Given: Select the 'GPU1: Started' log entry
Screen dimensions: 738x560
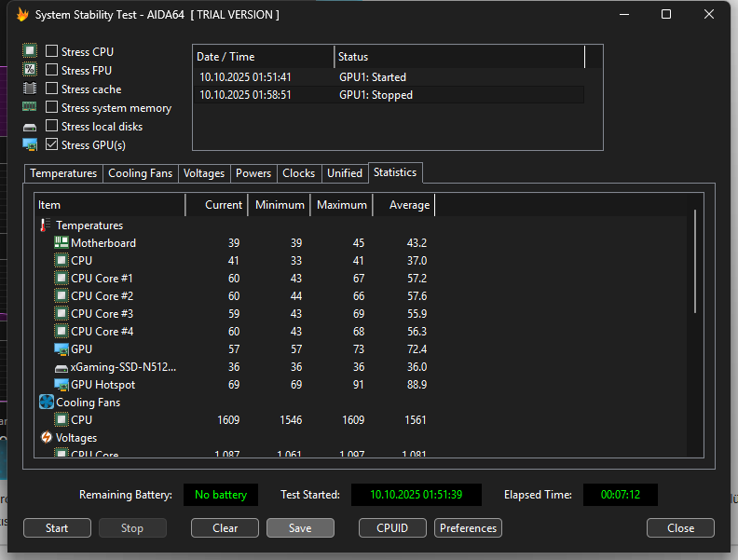Looking at the screenshot, I should coord(373,77).
